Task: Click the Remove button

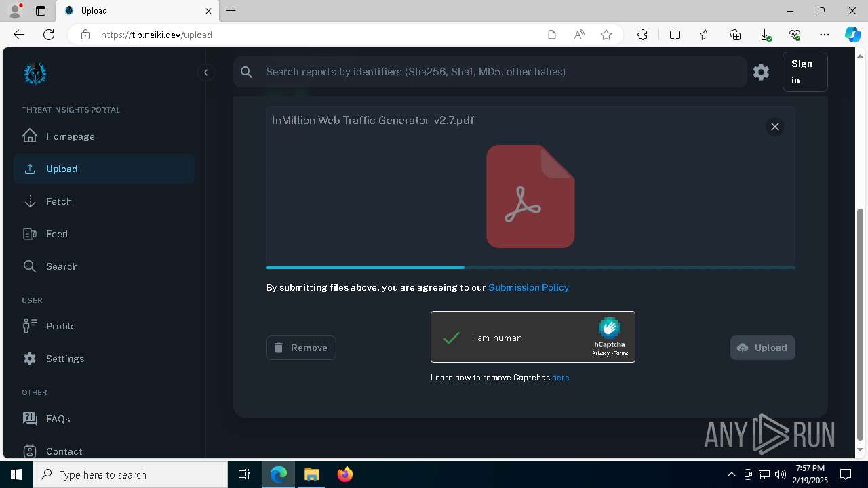Action: coord(301,348)
